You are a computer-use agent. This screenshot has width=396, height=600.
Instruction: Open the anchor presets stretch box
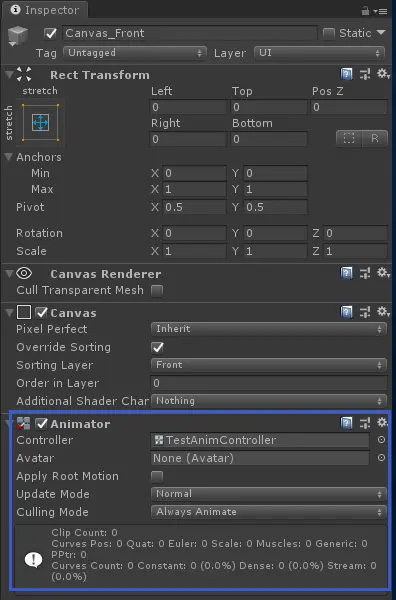coord(41,123)
